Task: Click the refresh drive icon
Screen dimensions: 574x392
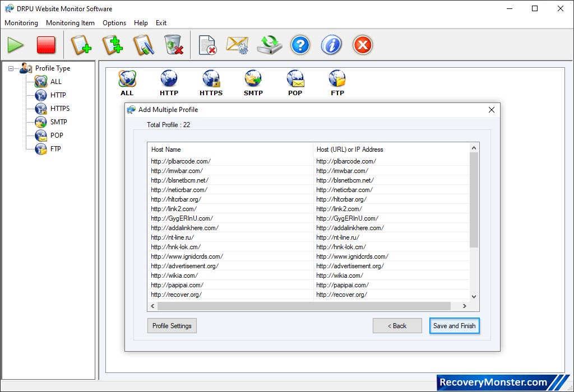Action: click(x=269, y=45)
